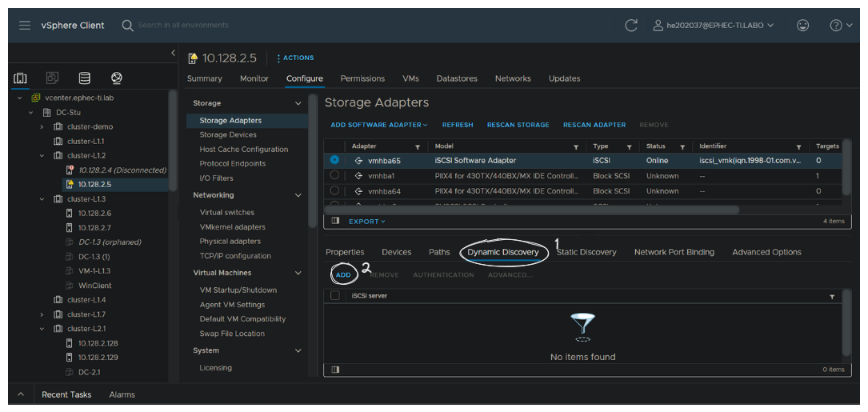Select the vmhba1 adapter radio button

(x=334, y=175)
